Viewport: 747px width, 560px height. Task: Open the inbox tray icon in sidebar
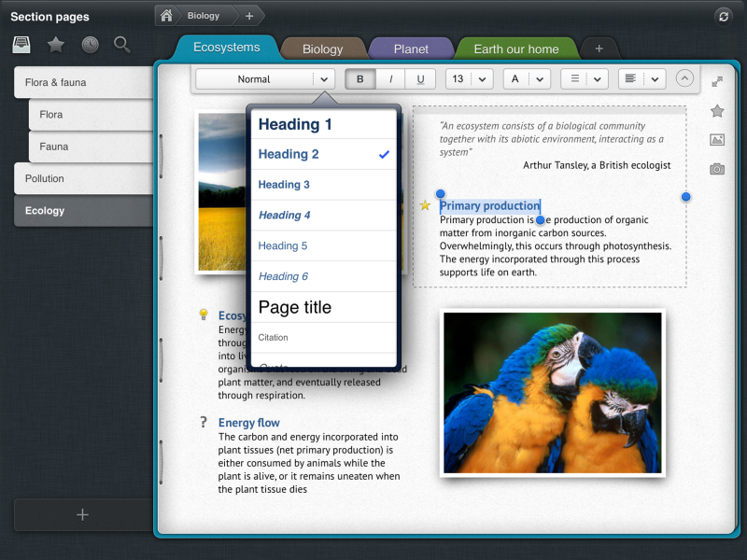click(x=21, y=45)
